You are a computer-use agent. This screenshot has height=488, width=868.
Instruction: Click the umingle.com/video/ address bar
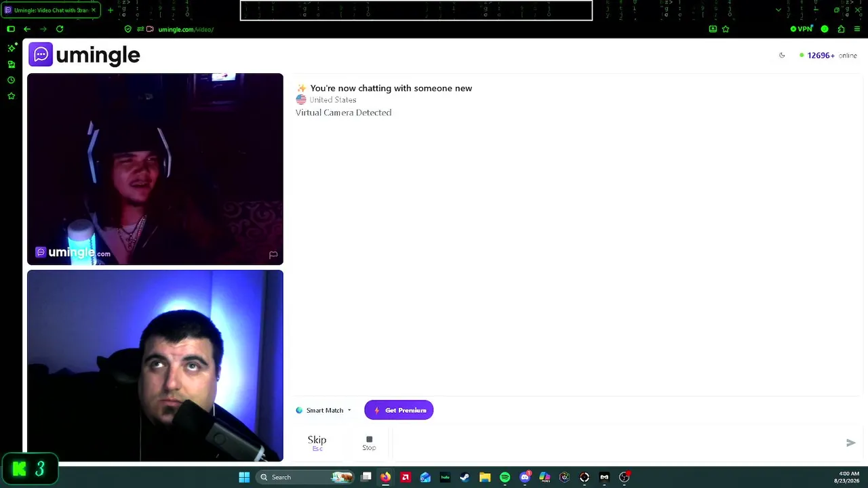coord(186,29)
